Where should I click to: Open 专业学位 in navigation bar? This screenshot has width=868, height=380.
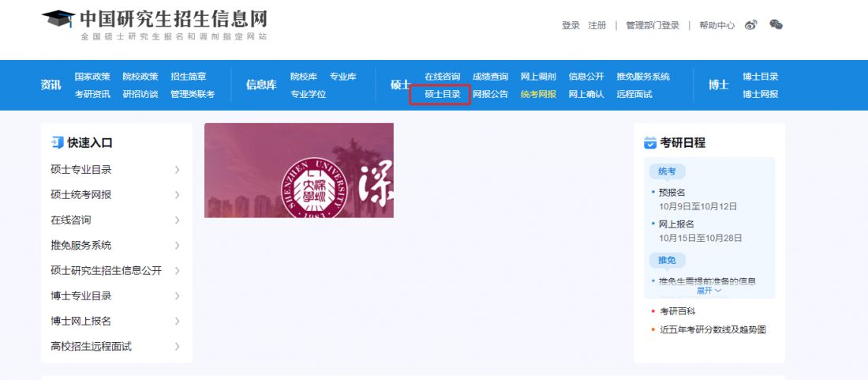click(309, 94)
